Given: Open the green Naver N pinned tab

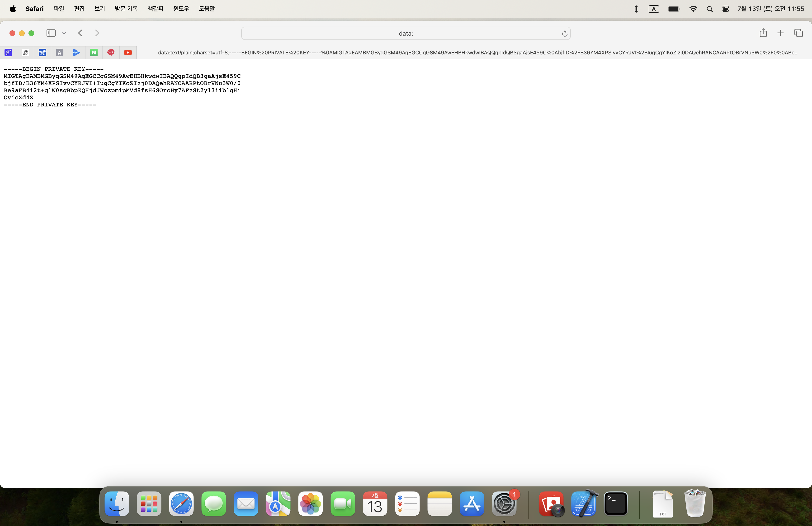Looking at the screenshot, I should [x=94, y=52].
